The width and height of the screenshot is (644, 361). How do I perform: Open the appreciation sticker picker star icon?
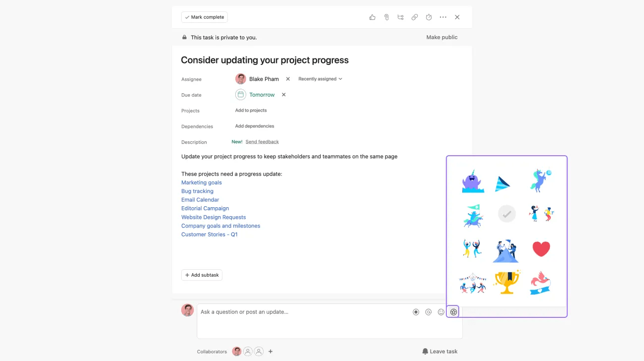tap(453, 311)
